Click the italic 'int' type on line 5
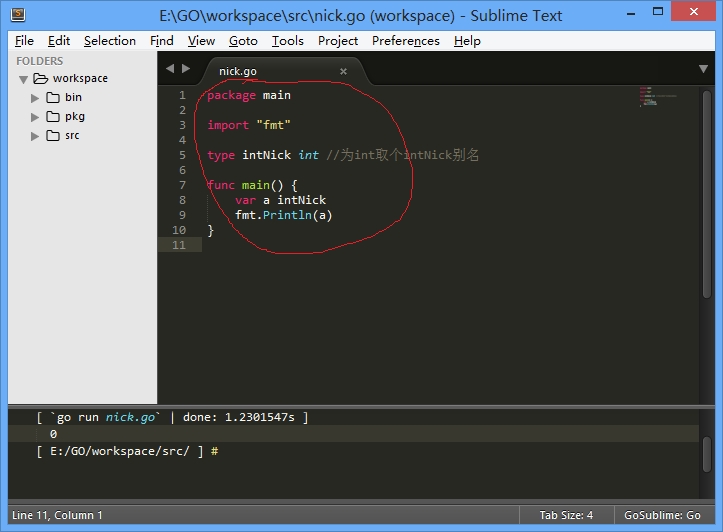 (308, 155)
